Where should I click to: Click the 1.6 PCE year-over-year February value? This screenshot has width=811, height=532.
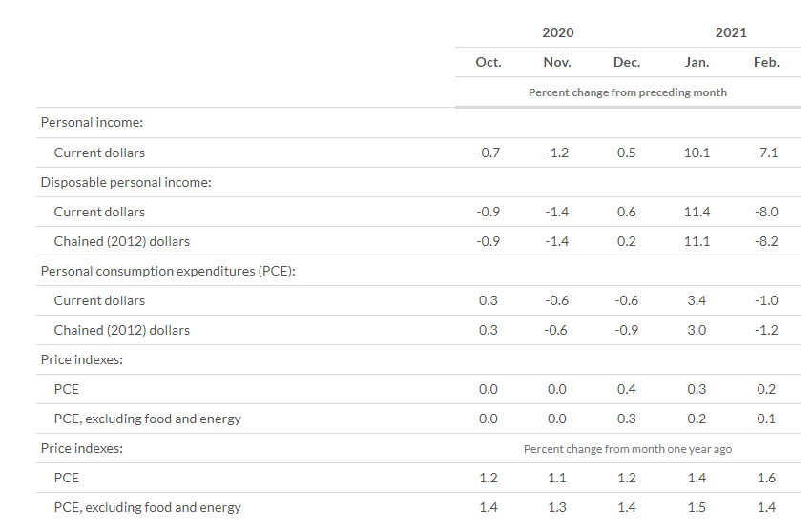[766, 478]
